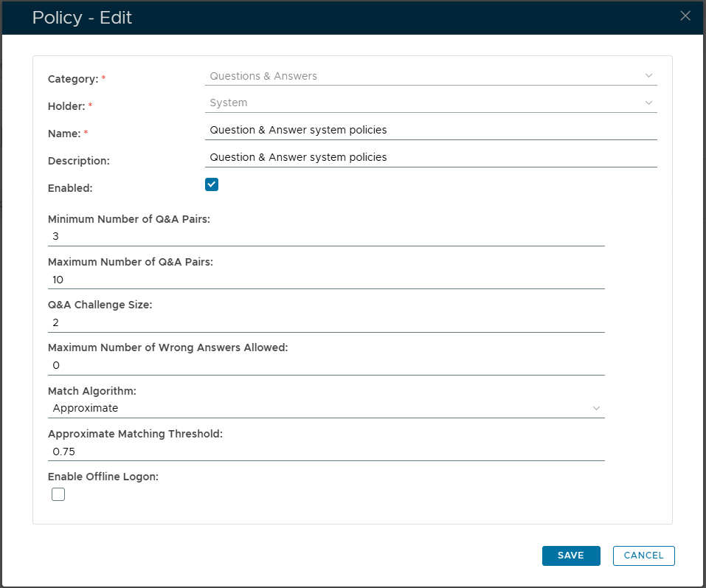Click the Maximum Number of Wrong Answers field

pyautogui.click(x=325, y=366)
